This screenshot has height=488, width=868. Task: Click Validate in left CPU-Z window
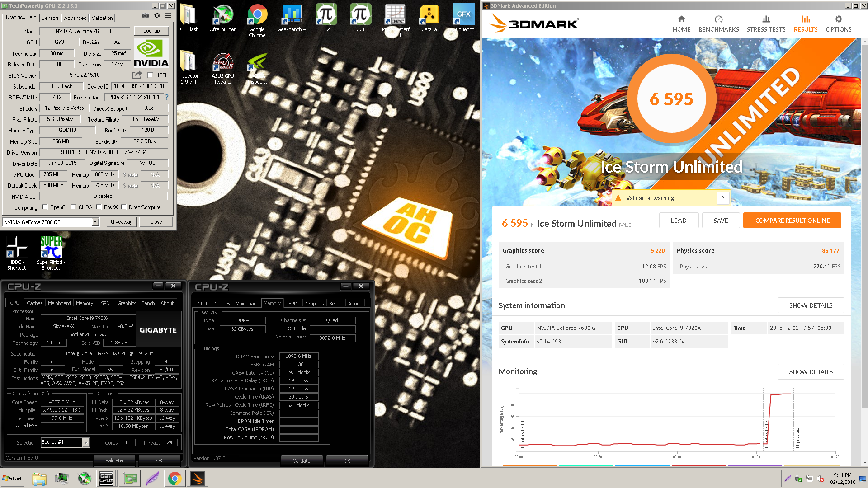(x=114, y=460)
